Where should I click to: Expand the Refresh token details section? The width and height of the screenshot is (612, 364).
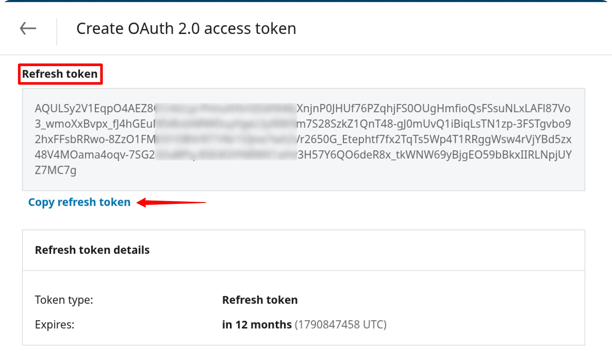tap(92, 250)
